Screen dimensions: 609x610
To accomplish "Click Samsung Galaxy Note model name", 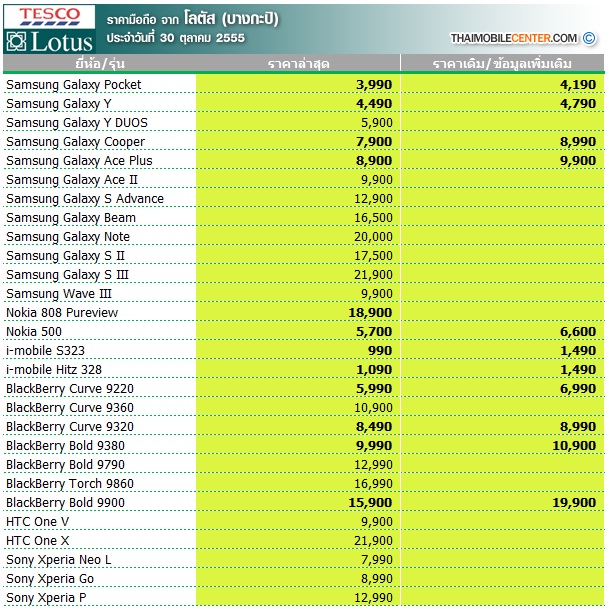I will pyautogui.click(x=68, y=237).
